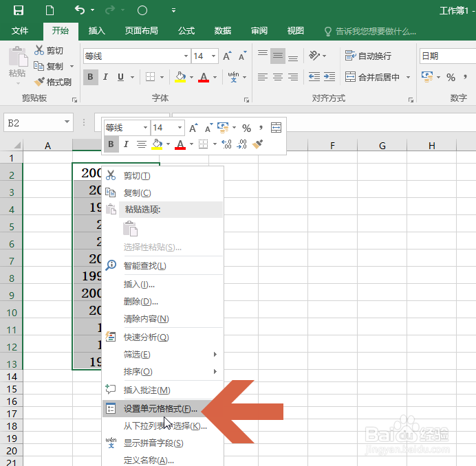Open the ribbon borders dropdown arrow

pyautogui.click(x=162, y=78)
